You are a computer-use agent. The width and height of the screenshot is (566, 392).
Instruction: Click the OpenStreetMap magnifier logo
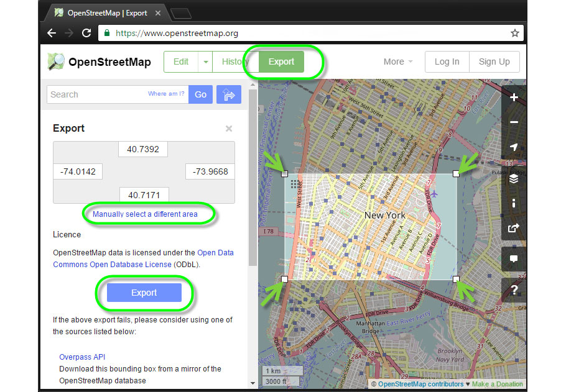[56, 62]
